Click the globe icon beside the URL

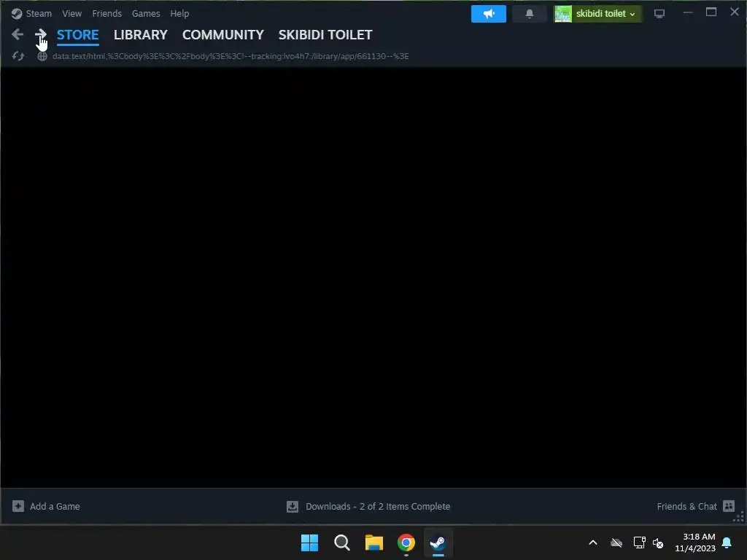tap(42, 56)
